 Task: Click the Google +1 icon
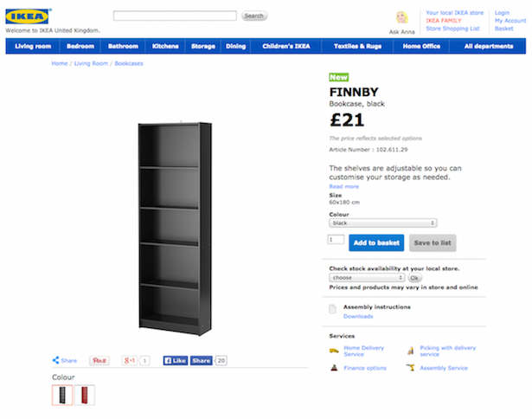131,360
